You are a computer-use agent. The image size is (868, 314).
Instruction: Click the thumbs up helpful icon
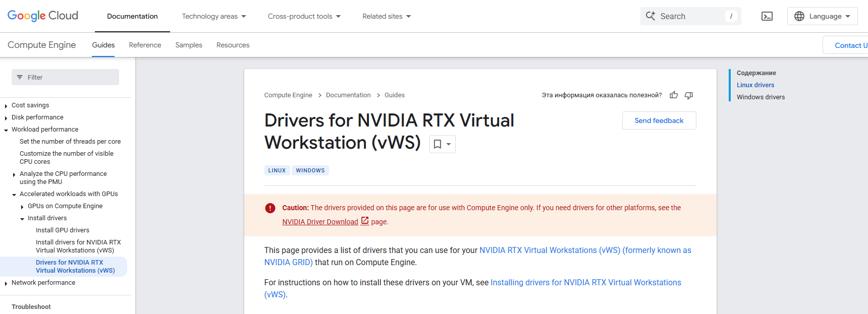click(x=674, y=95)
